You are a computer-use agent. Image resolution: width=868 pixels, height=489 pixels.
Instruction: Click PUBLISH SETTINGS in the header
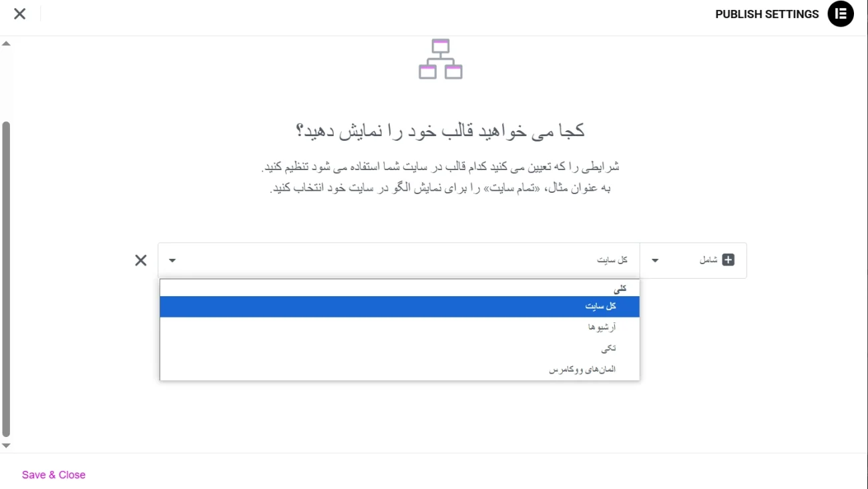click(767, 13)
